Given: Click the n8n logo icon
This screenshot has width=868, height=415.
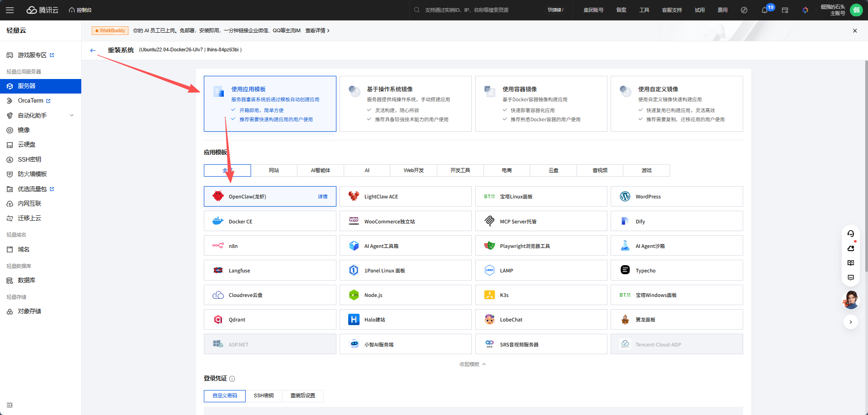Looking at the screenshot, I should pos(218,246).
